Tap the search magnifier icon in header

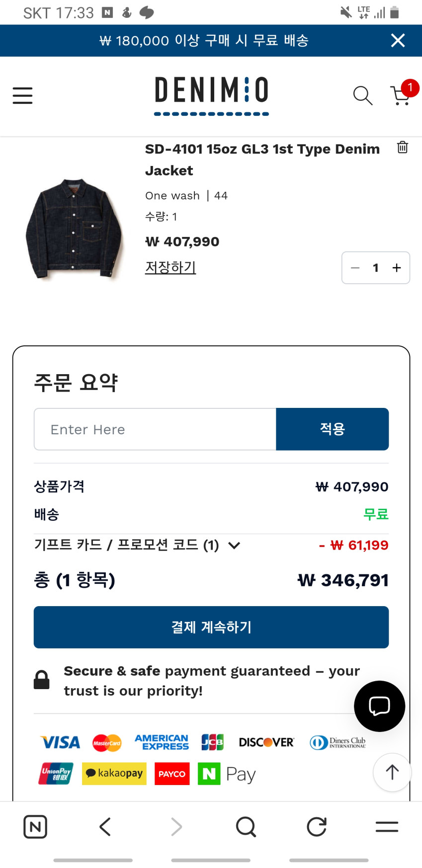tap(362, 95)
